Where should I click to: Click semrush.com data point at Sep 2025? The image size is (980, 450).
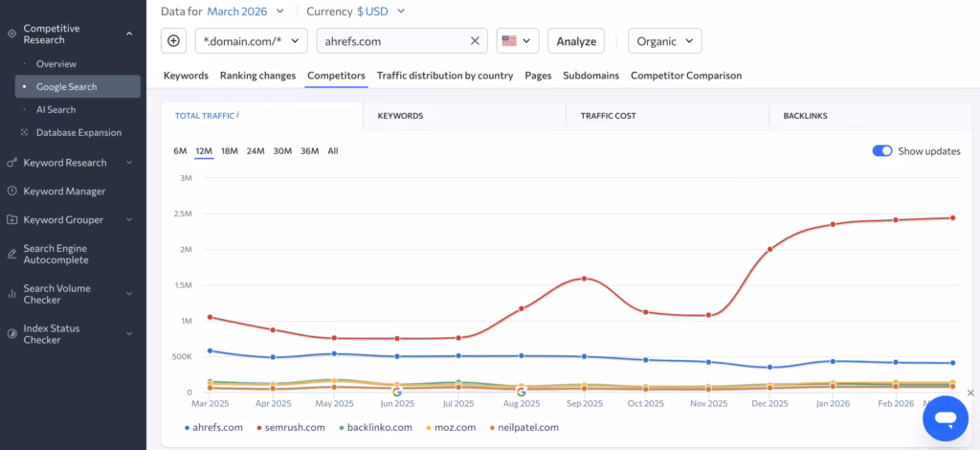point(584,278)
